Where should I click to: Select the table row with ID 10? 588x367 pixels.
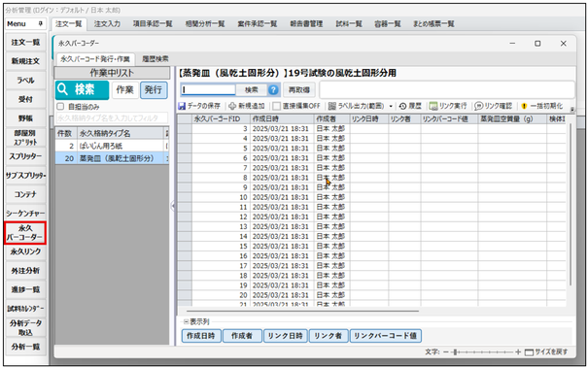click(371, 197)
